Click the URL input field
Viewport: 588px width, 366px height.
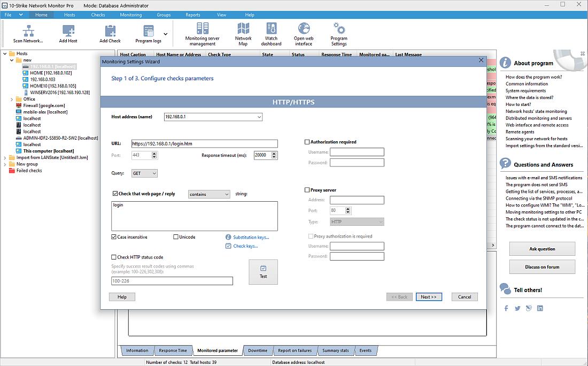pyautogui.click(x=204, y=143)
